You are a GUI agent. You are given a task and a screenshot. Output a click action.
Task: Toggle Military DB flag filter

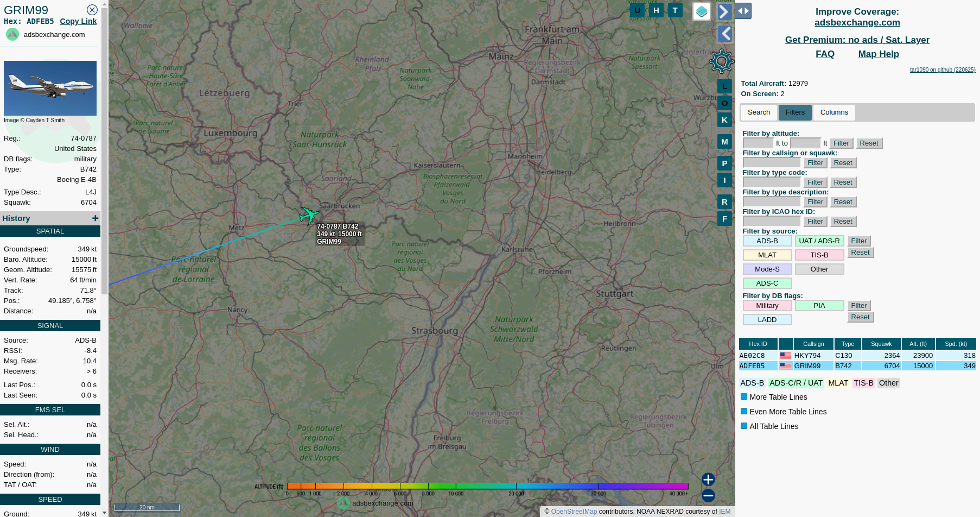767,306
